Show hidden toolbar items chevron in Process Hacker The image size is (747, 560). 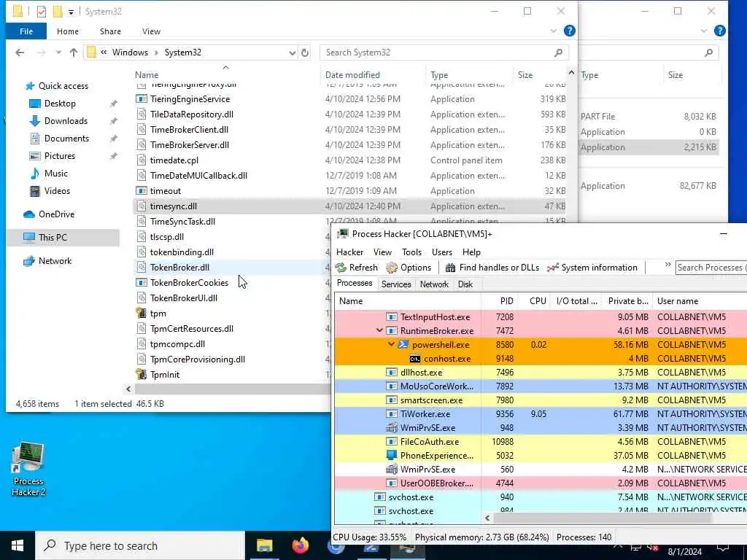pos(667,265)
